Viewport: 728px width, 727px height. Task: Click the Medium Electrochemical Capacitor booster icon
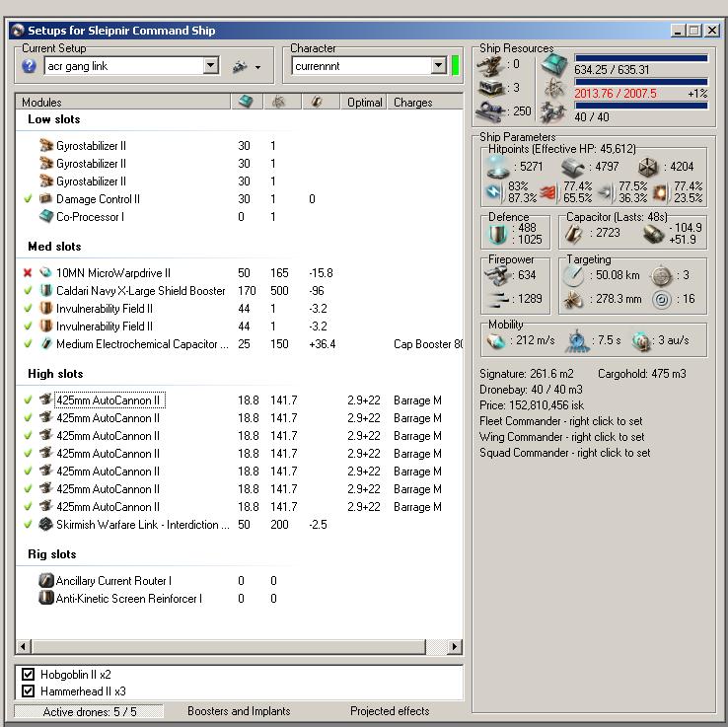46,344
